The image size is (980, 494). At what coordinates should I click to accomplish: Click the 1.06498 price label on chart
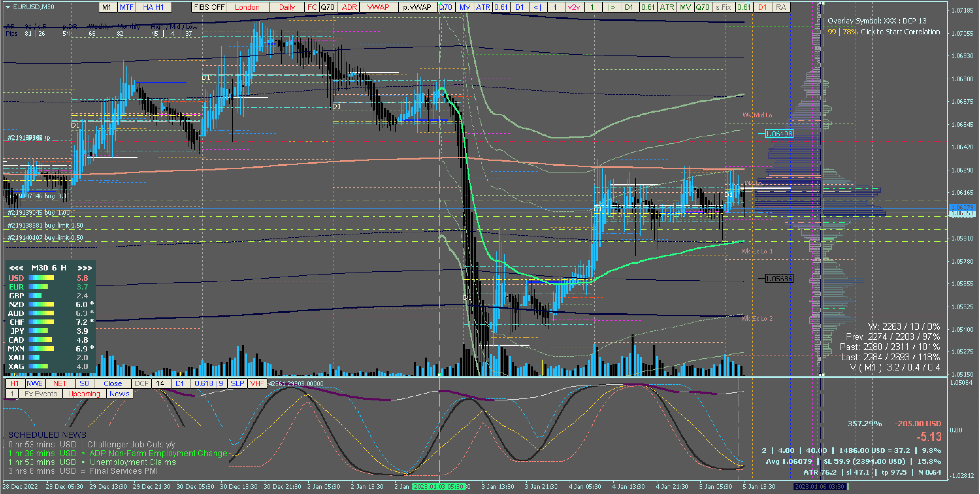coord(779,134)
